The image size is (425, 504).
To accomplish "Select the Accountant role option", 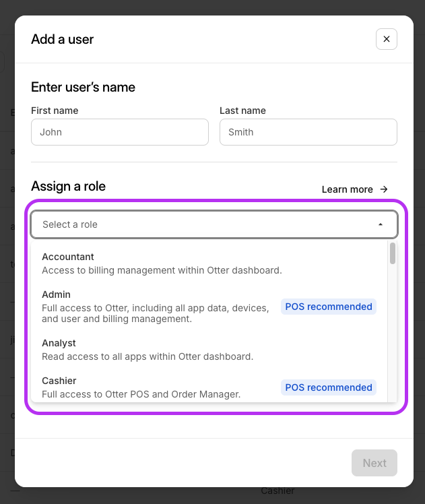I will (209, 263).
